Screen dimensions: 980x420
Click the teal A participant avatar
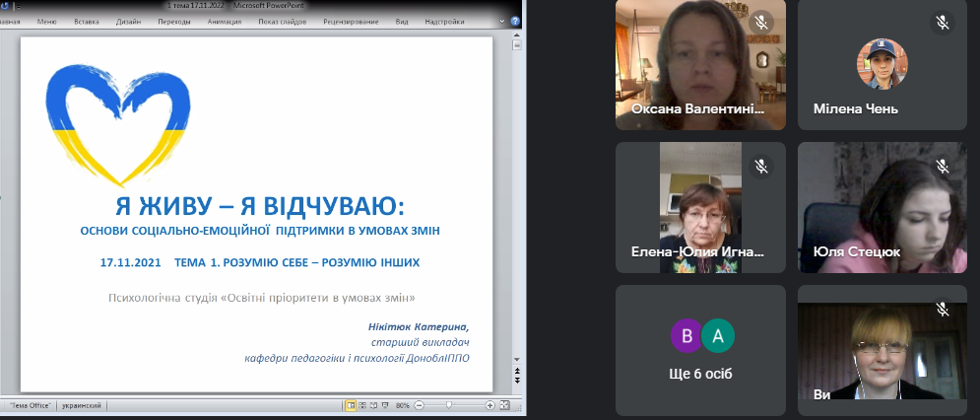click(x=717, y=337)
